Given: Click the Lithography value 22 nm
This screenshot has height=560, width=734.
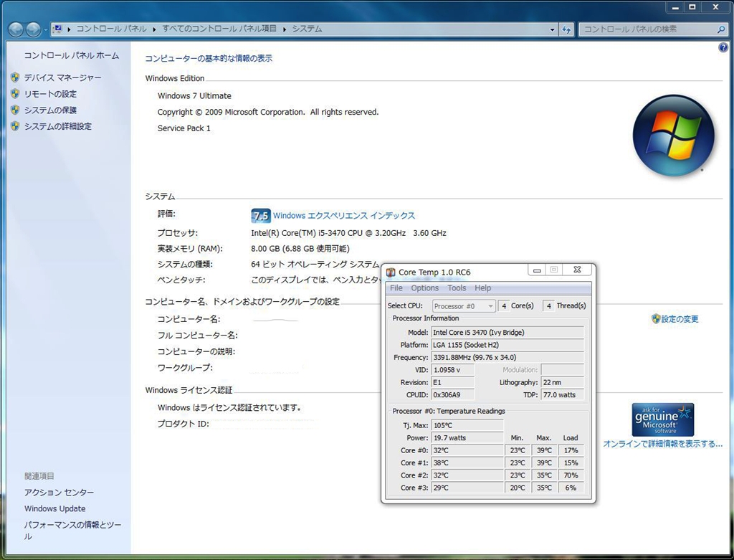Looking at the screenshot, I should click(x=563, y=383).
